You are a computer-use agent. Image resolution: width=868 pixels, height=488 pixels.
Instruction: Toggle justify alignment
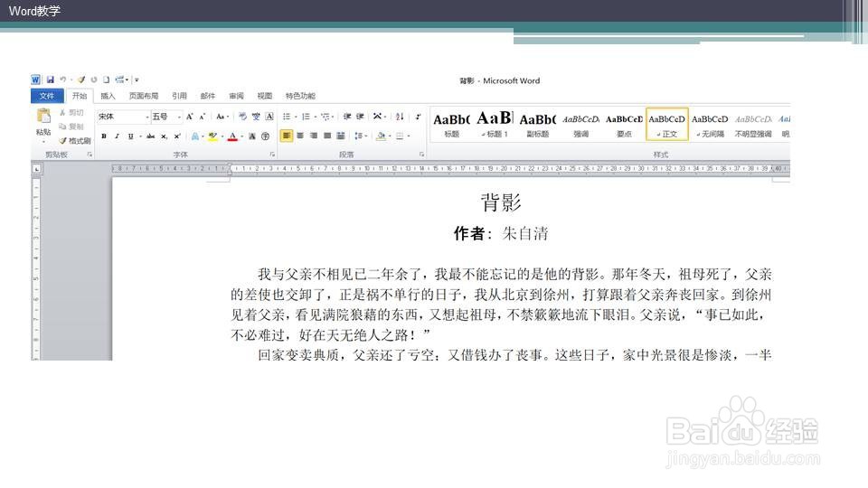click(327, 136)
